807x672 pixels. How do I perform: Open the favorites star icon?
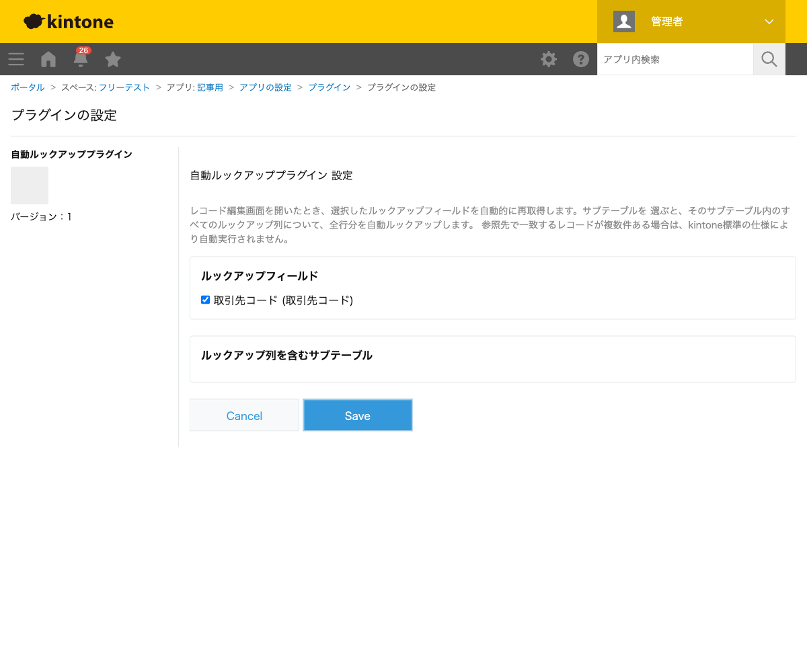pos(113,59)
